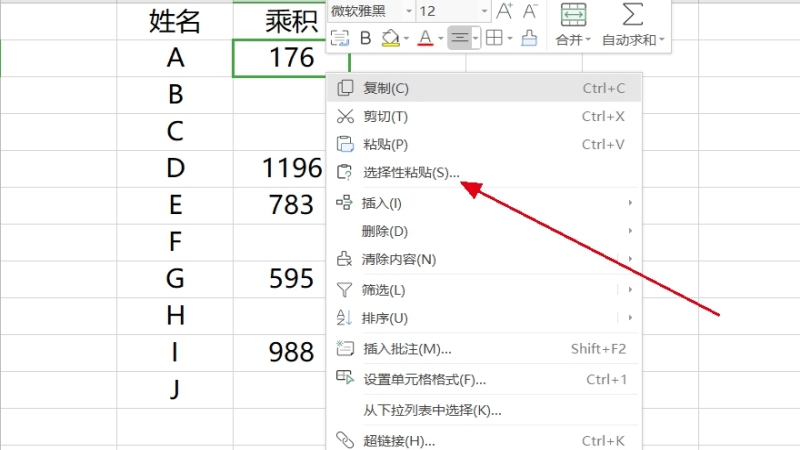
Task: Expand the 插入(I) submenu
Action: (382, 203)
